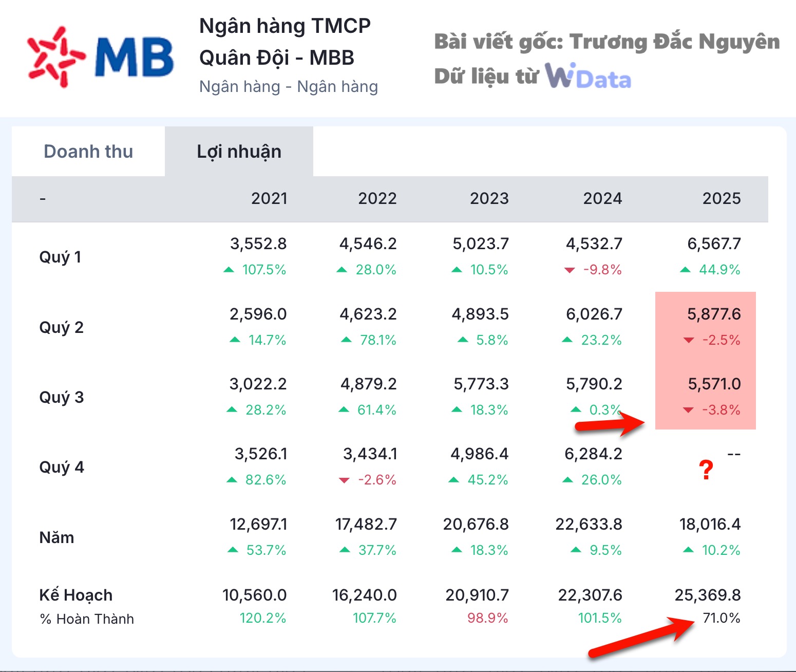
Task: Click the value 4,546.2
Action: 368,244
